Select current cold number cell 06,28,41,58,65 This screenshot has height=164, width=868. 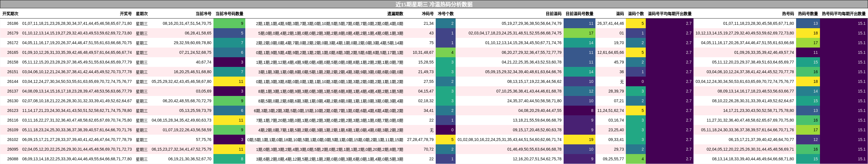(x=198, y=33)
